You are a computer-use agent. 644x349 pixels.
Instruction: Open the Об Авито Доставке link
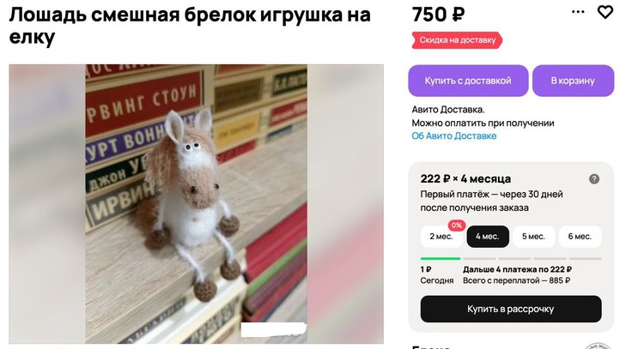(x=454, y=136)
